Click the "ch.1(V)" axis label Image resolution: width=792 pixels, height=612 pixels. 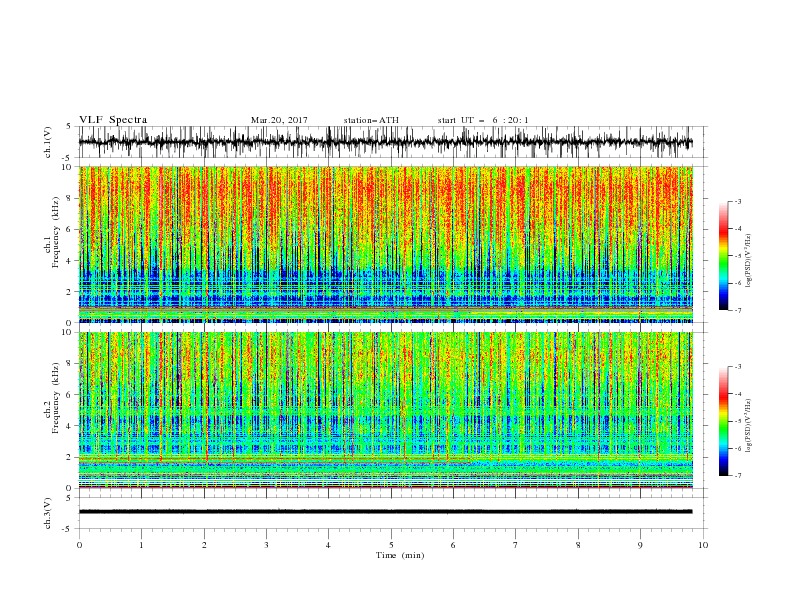click(x=48, y=142)
